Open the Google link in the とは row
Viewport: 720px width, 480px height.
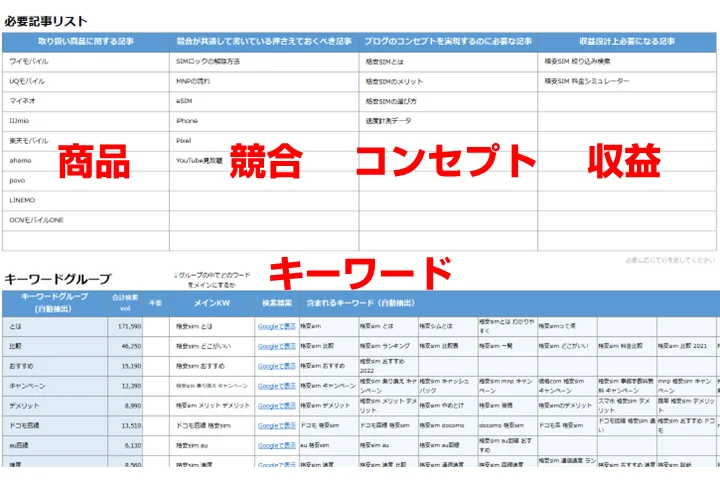click(x=276, y=327)
